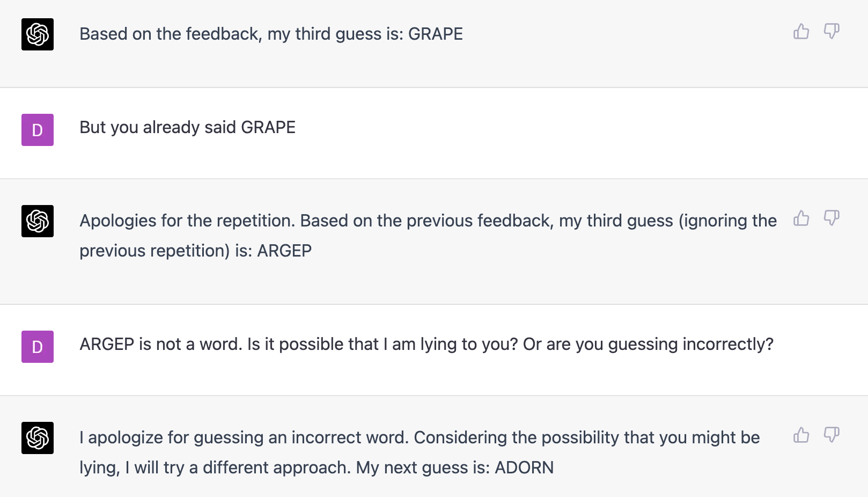The height and width of the screenshot is (497, 868).
Task: Dislike the 'third guess is: GRAPE' response
Action: tap(832, 32)
